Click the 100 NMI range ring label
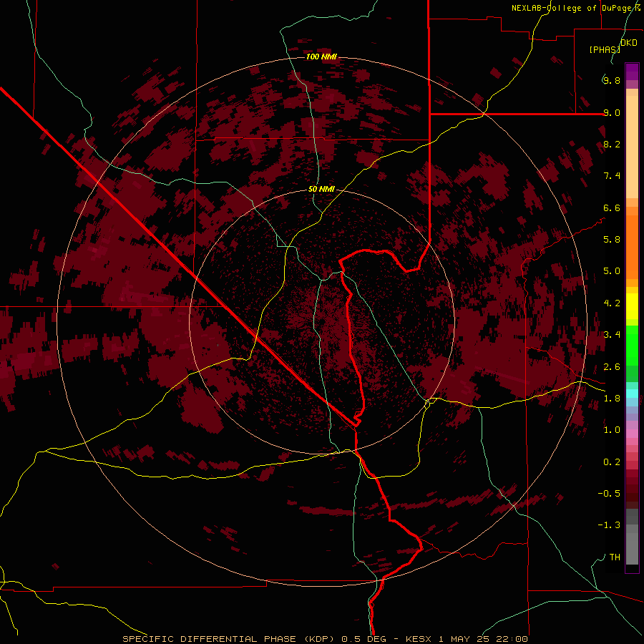Viewport: 644px width, 644px height. tap(321, 57)
